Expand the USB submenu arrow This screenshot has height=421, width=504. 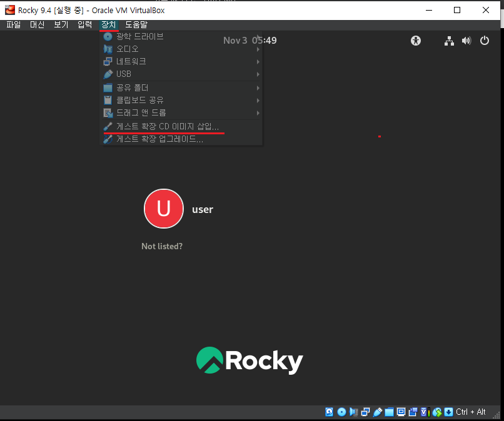click(x=258, y=74)
